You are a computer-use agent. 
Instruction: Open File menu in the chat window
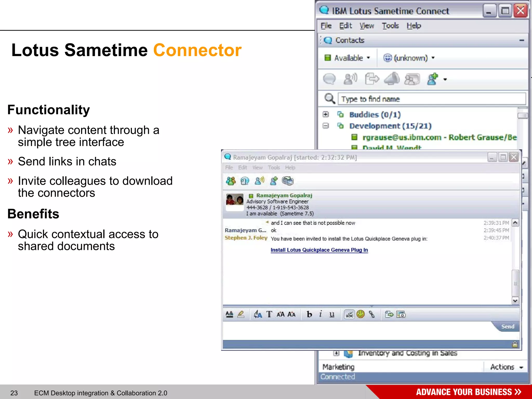(229, 168)
